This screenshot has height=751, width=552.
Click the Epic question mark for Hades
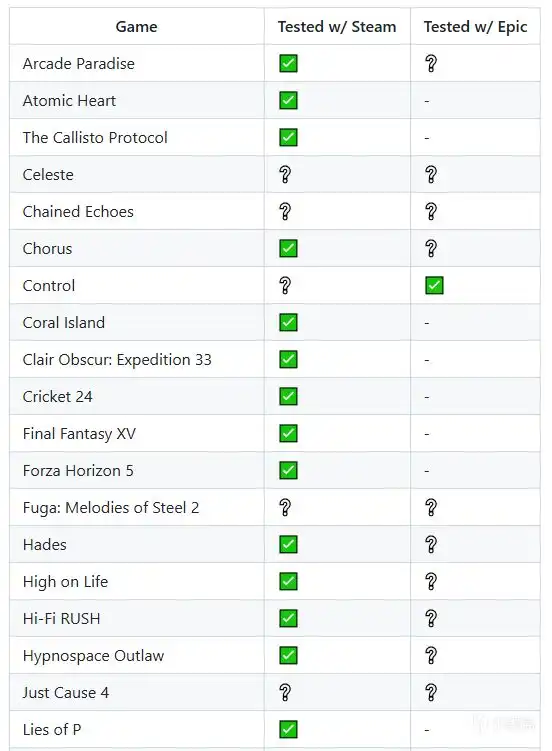coord(431,545)
